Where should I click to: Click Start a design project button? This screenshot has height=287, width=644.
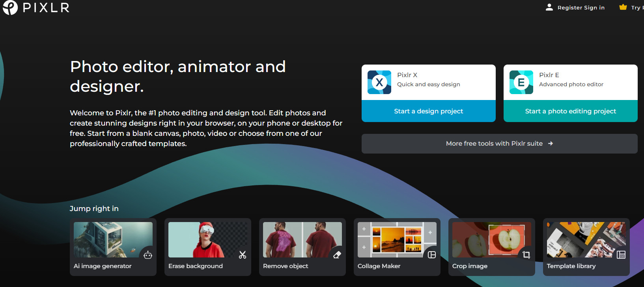429,111
